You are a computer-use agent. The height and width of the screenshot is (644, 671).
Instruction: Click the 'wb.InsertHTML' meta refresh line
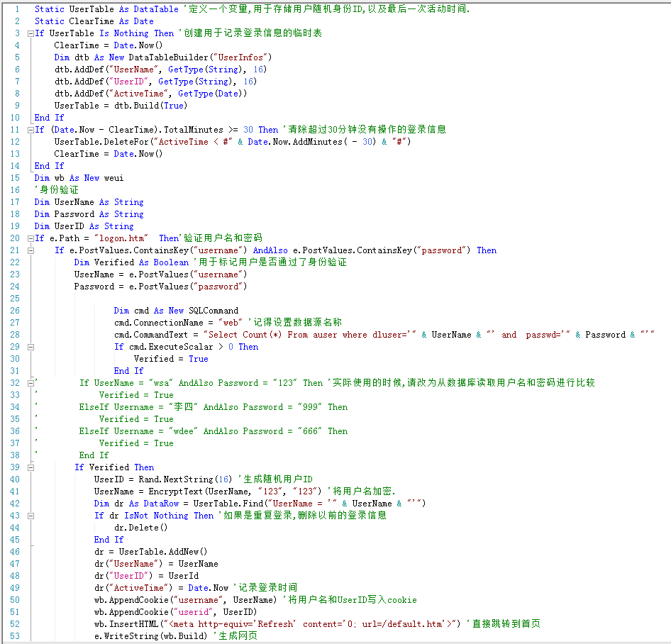[277, 624]
